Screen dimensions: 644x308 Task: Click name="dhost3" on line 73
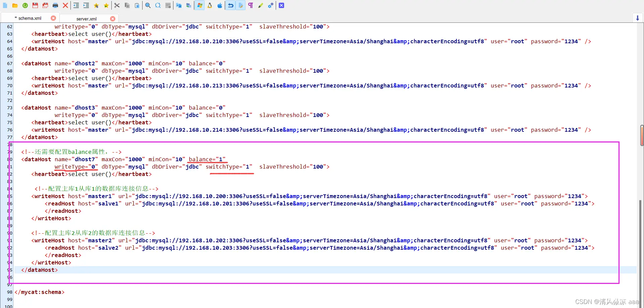pyautogui.click(x=76, y=108)
